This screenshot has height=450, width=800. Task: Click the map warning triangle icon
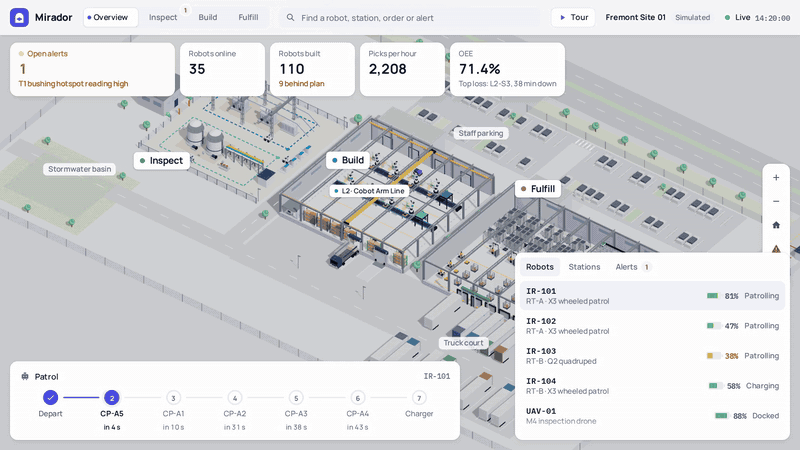776,248
